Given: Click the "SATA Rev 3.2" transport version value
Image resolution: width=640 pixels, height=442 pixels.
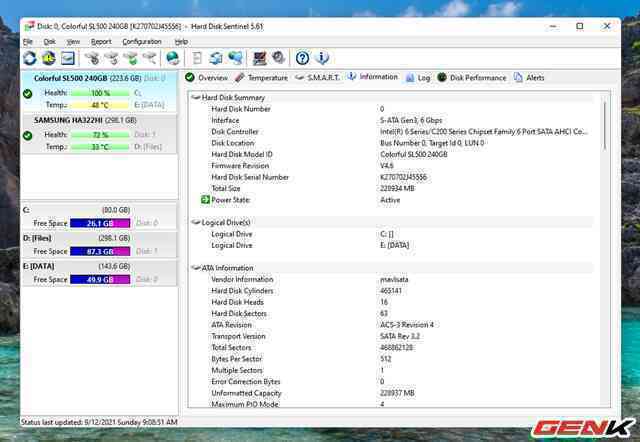Looking at the screenshot, I should pos(400,336).
